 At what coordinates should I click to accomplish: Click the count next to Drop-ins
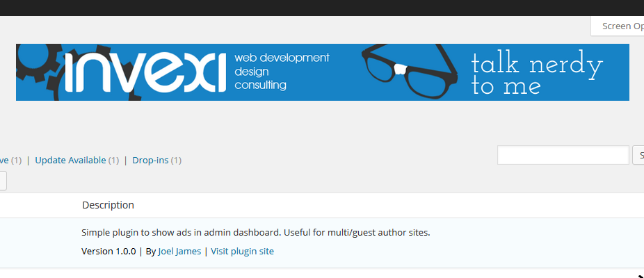(176, 160)
